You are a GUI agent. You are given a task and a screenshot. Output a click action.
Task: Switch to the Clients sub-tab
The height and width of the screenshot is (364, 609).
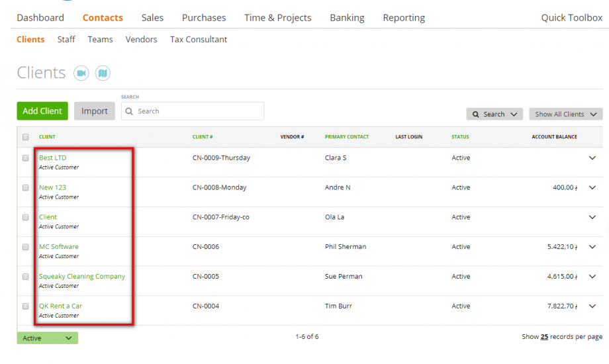tap(30, 40)
